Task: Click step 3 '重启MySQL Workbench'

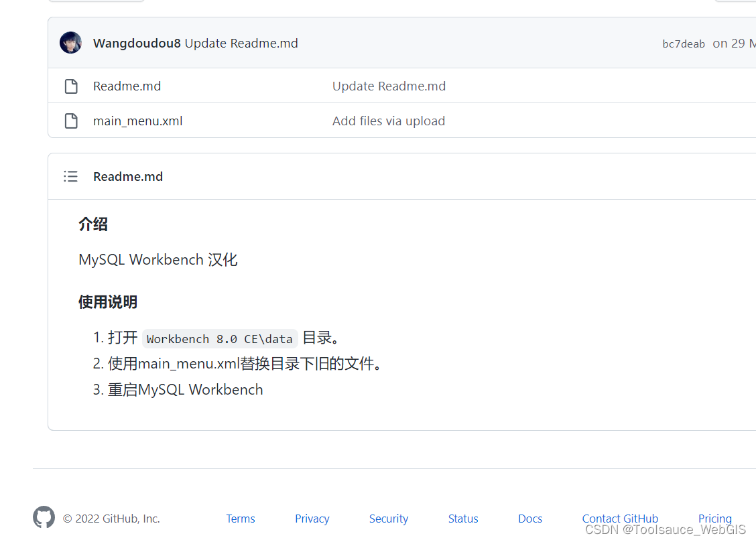Action: click(185, 389)
